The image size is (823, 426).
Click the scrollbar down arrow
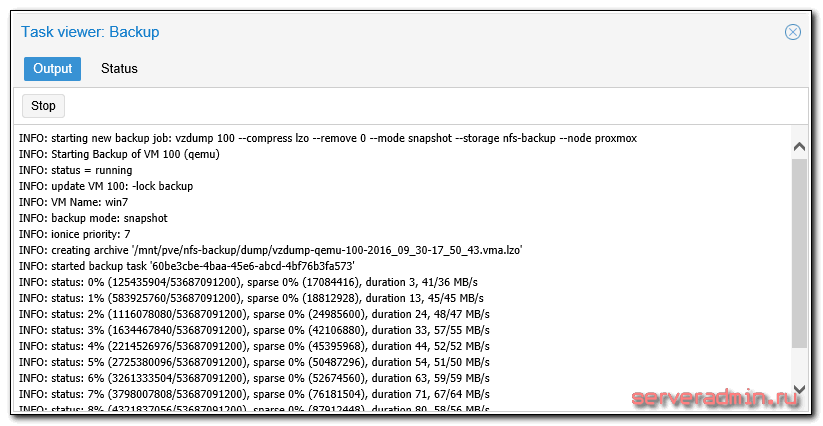click(799, 389)
